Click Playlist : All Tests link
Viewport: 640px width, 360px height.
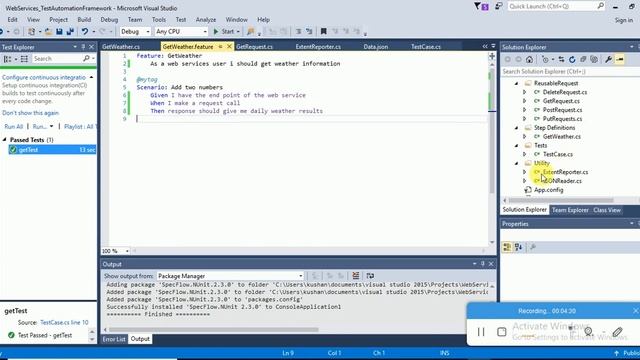click(x=80, y=127)
